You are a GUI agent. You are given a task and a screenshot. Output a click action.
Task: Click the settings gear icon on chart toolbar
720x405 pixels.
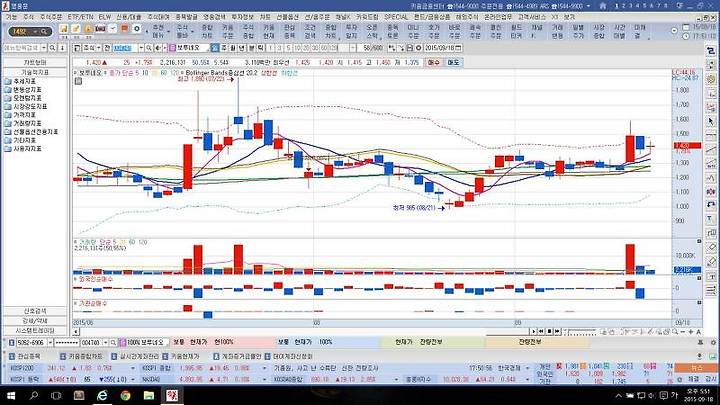pyautogui.click(x=418, y=48)
